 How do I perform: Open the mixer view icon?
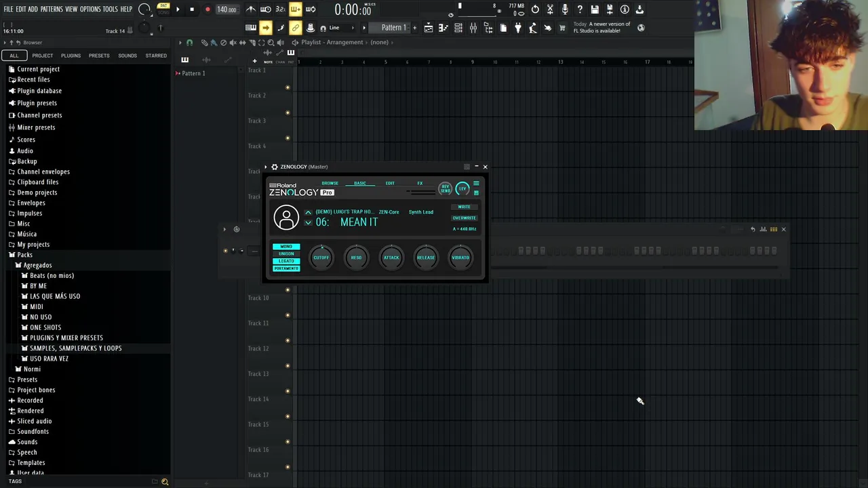(473, 28)
